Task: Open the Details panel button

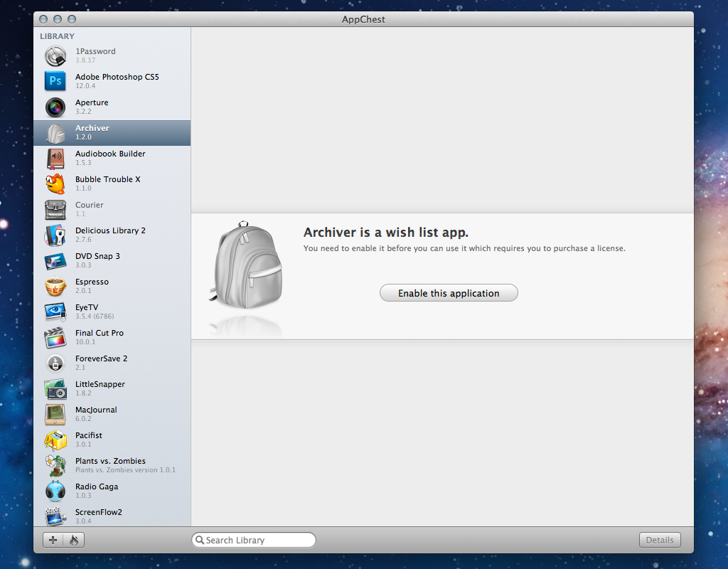Action: point(660,540)
